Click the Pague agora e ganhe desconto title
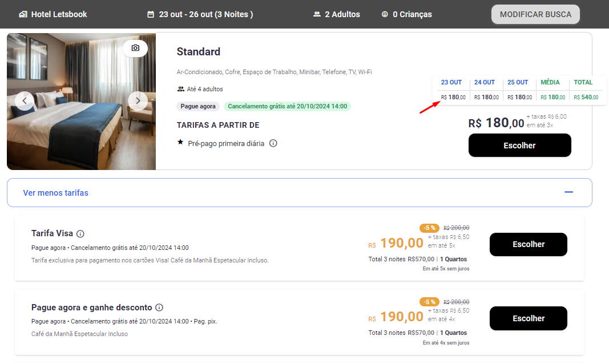The height and width of the screenshot is (364, 609). click(x=92, y=308)
